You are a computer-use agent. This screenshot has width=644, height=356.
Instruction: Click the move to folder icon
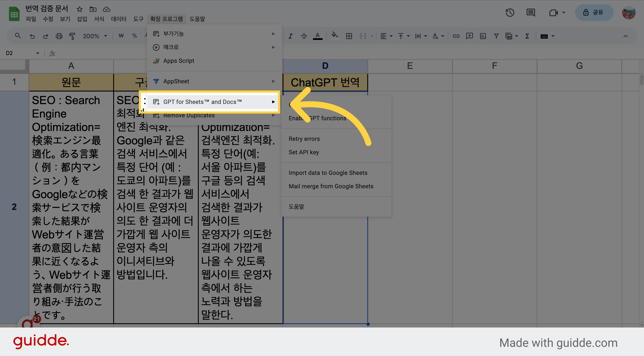tap(93, 9)
